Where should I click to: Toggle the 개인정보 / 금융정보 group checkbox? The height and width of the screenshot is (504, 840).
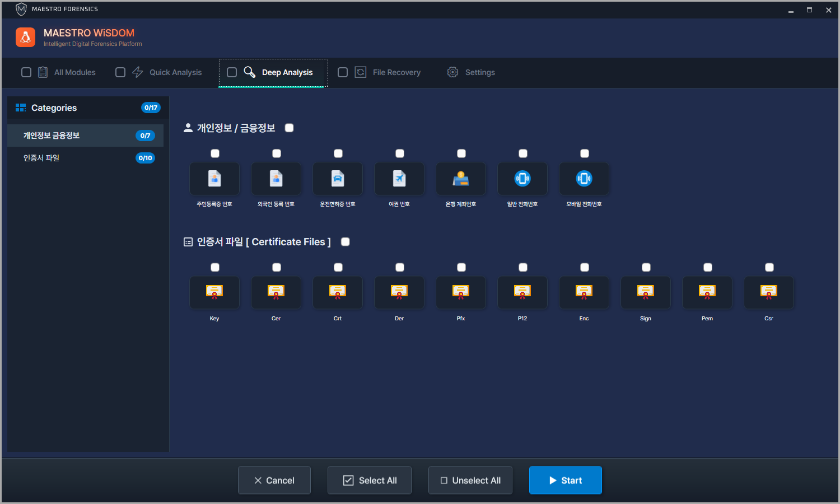coord(289,128)
